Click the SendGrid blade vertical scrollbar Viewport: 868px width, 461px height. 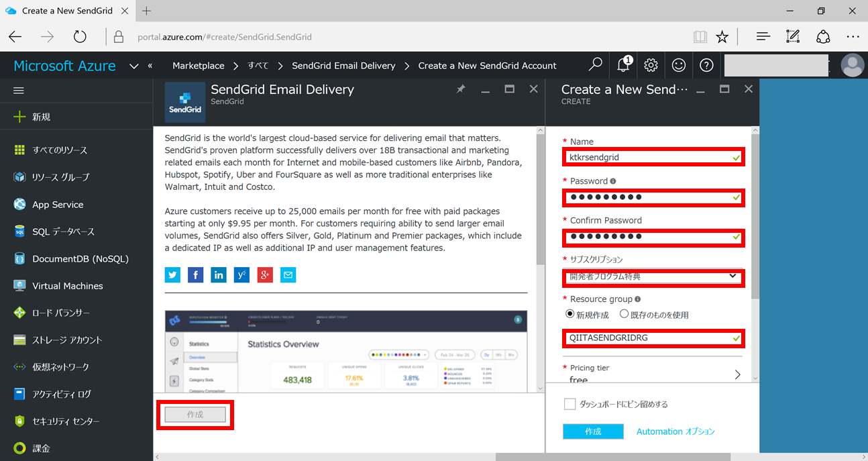coord(540,199)
